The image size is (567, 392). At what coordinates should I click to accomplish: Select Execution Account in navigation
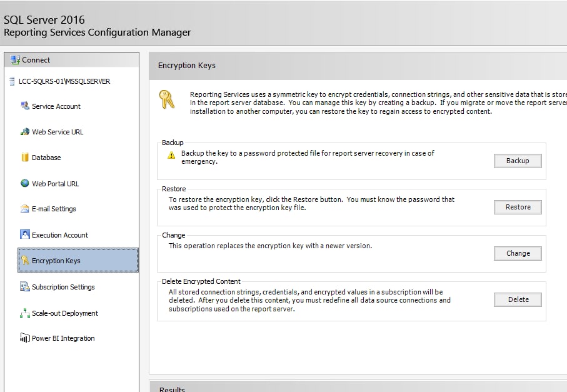coord(60,235)
